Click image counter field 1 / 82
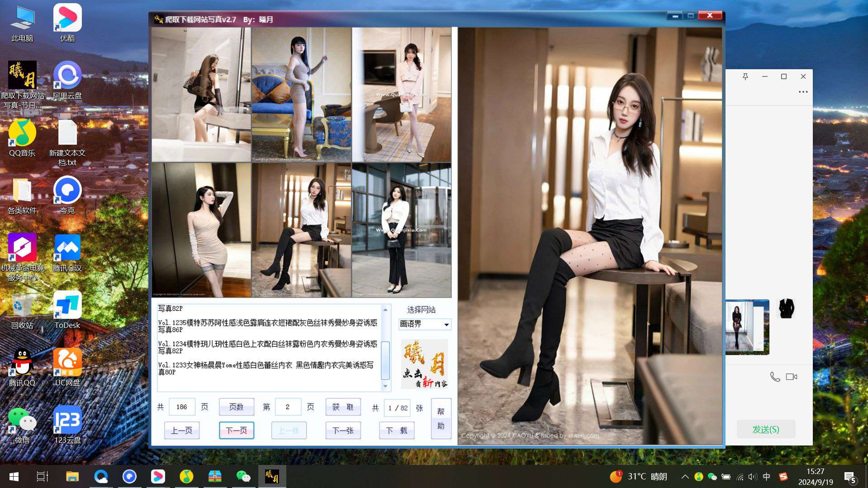 [397, 407]
